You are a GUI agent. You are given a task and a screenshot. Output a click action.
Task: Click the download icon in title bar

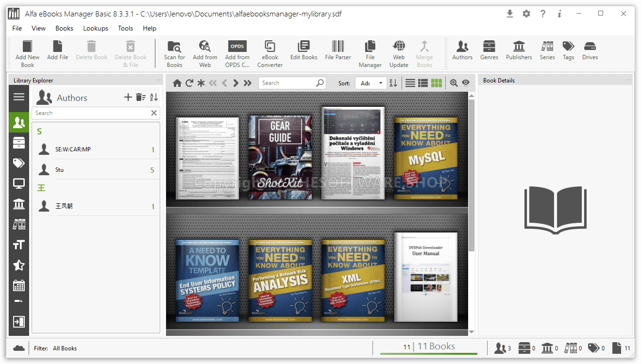point(510,14)
